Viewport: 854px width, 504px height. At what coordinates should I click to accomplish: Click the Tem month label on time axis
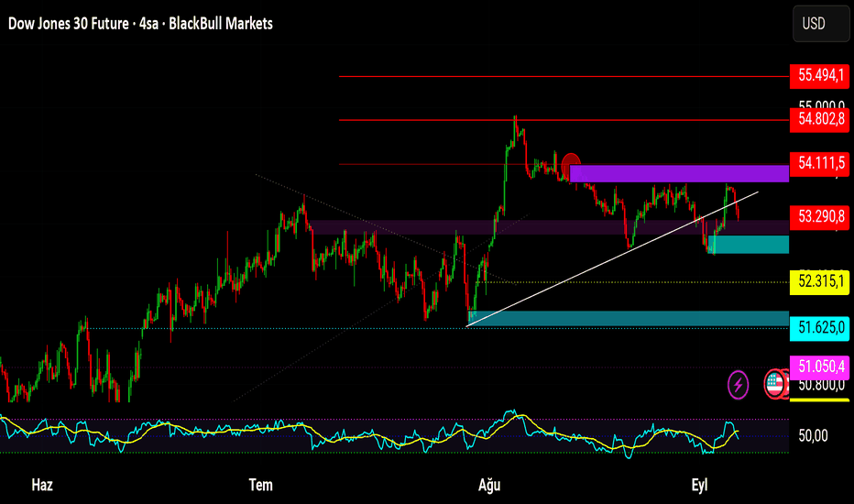click(260, 485)
